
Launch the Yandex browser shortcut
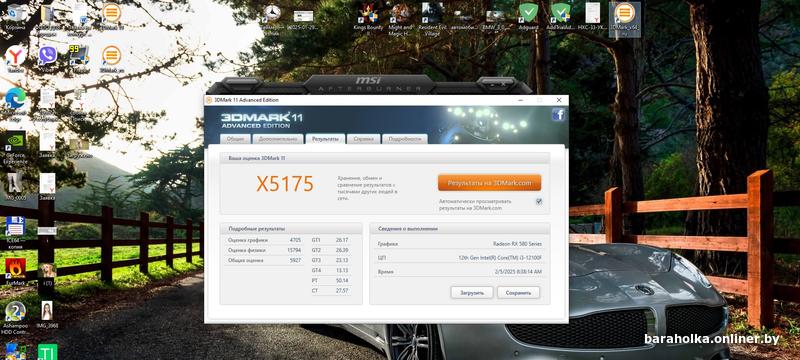click(x=15, y=58)
